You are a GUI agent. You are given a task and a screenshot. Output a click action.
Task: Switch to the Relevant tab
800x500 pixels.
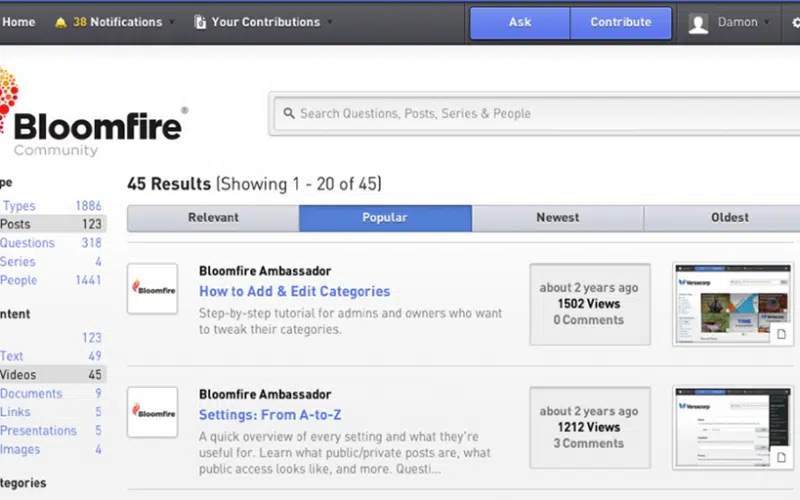tap(213, 218)
